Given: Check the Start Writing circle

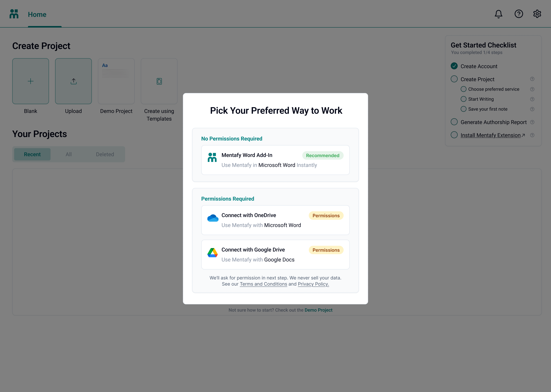Looking at the screenshot, I should click(463, 99).
